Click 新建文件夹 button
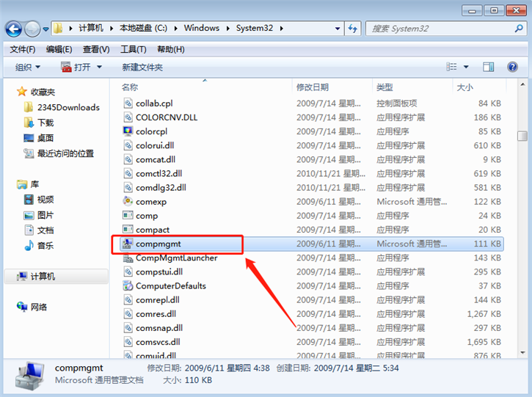The image size is (532, 397). click(x=142, y=68)
